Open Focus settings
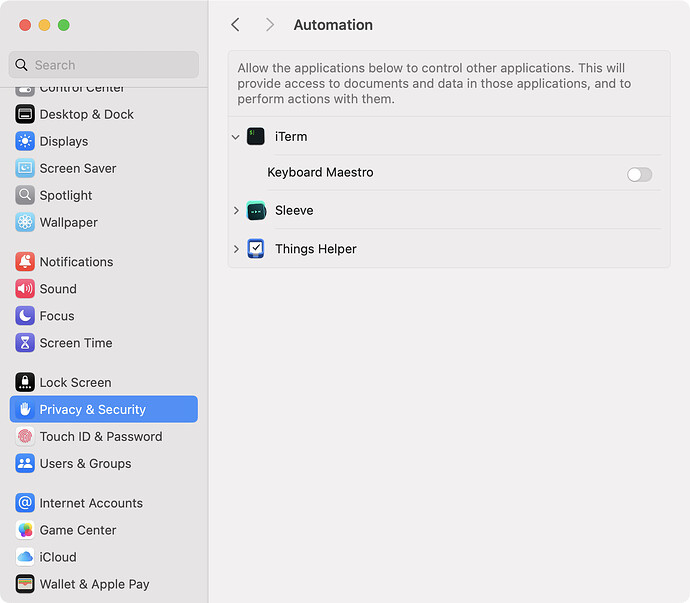The image size is (690, 603). point(57,316)
